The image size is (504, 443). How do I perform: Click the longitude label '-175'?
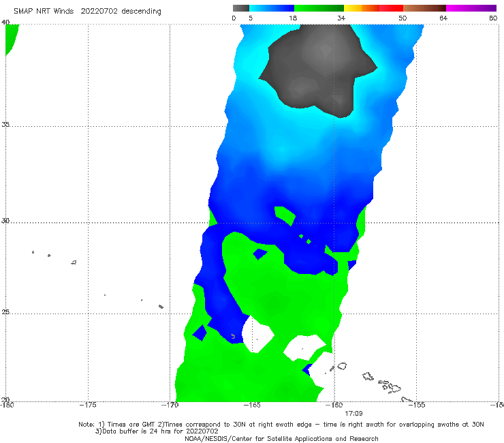[x=88, y=405]
